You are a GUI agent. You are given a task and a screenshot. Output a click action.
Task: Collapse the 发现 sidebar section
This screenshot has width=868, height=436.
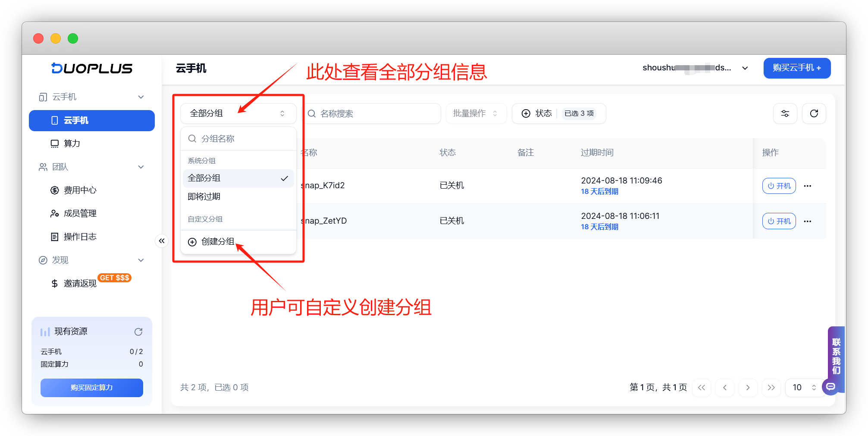click(141, 260)
